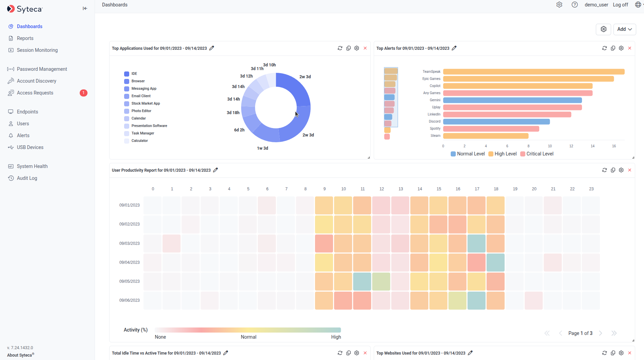The width and height of the screenshot is (644, 360).
Task: Duplicate Total Idle Time widget
Action: point(348,353)
